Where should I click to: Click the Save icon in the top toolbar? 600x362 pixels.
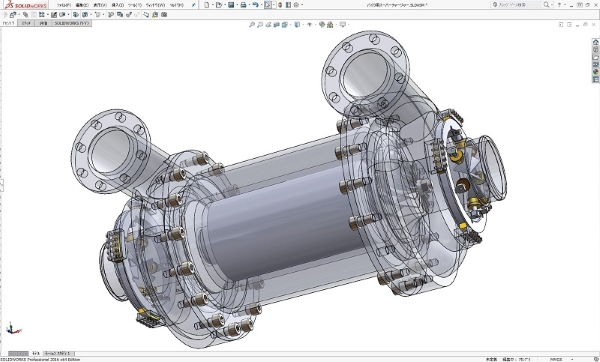click(231, 5)
